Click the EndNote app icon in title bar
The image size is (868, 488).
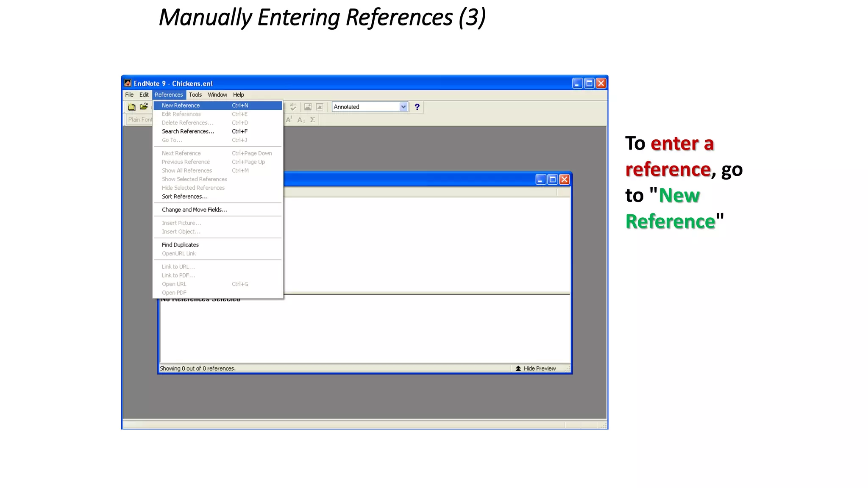(128, 83)
